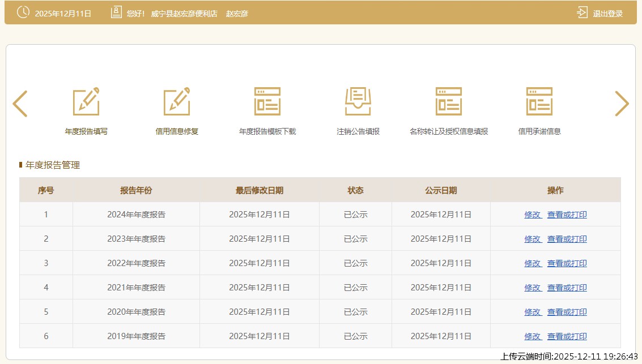Click the user profile icon beside 您好
The width and height of the screenshot is (642, 364).
click(x=116, y=12)
